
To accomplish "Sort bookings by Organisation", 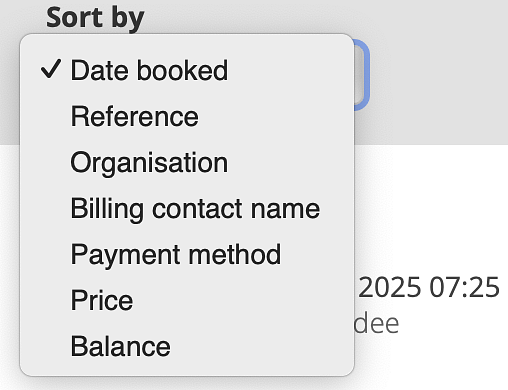I will (187, 162).
